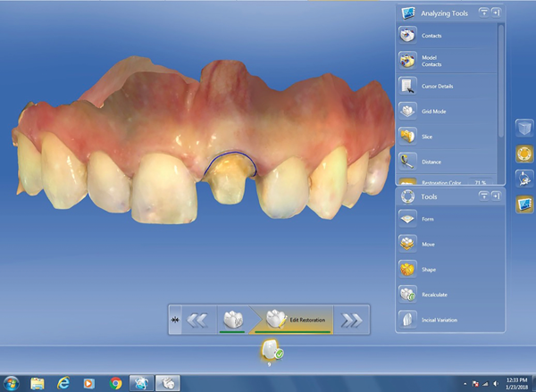
Task: Open Chrome from the Windows taskbar
Action: click(115, 382)
